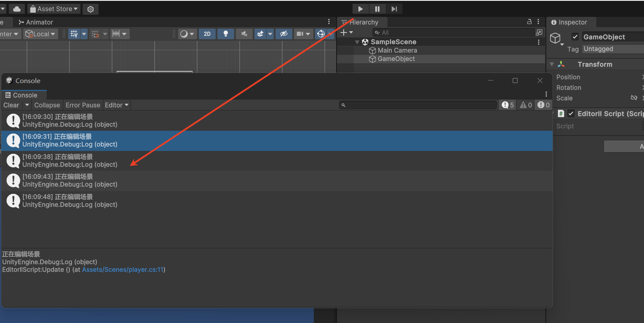
Task: Toggle 2D view mode in Scene
Action: point(207,34)
